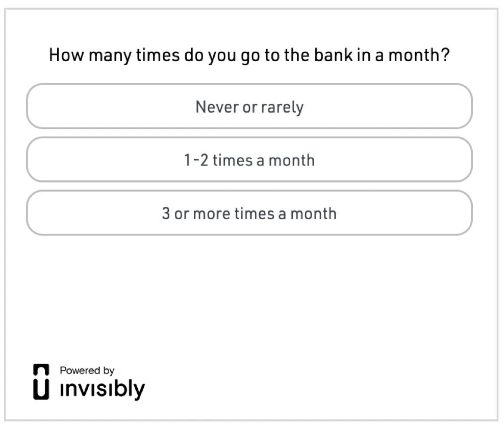Click the "1-2" number in second option
The height and width of the screenshot is (427, 504).
point(196,160)
